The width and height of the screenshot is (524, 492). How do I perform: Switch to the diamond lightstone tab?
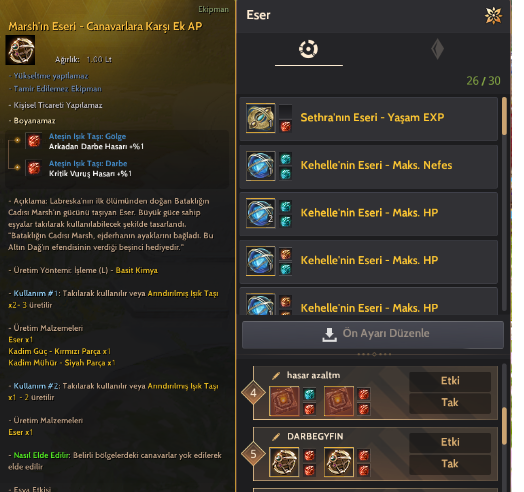437,49
